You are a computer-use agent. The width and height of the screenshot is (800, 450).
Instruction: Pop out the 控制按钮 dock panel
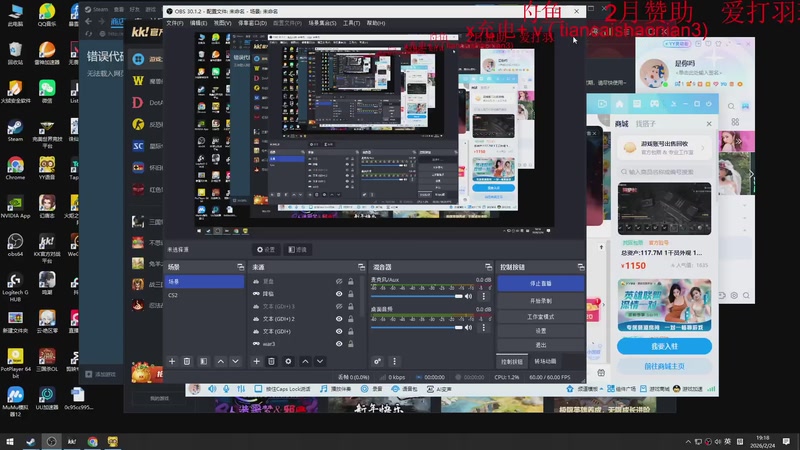tap(581, 267)
